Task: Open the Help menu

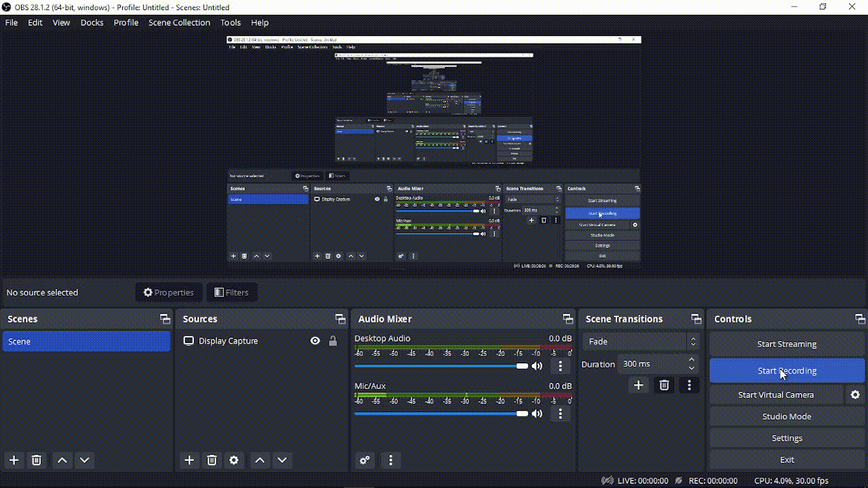Action: point(260,22)
